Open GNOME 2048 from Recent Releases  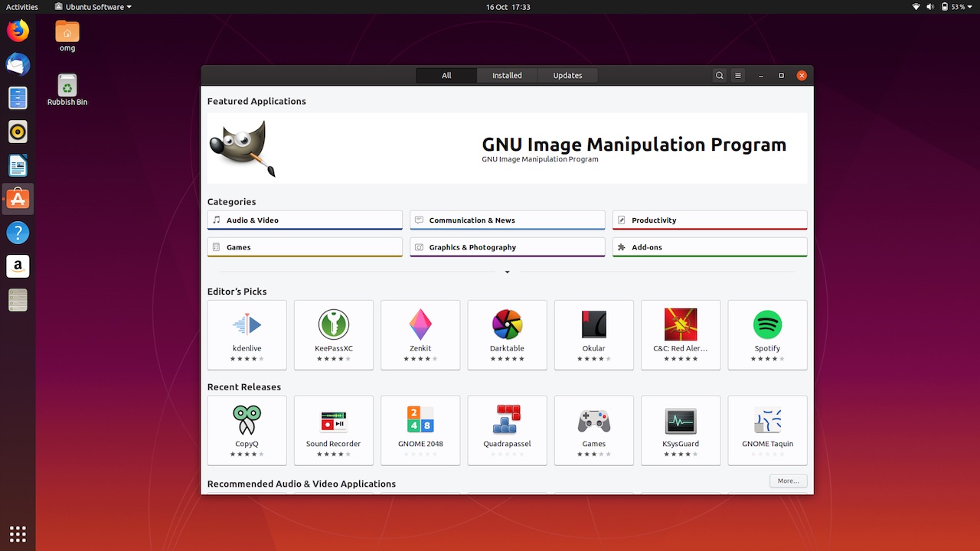(x=420, y=430)
